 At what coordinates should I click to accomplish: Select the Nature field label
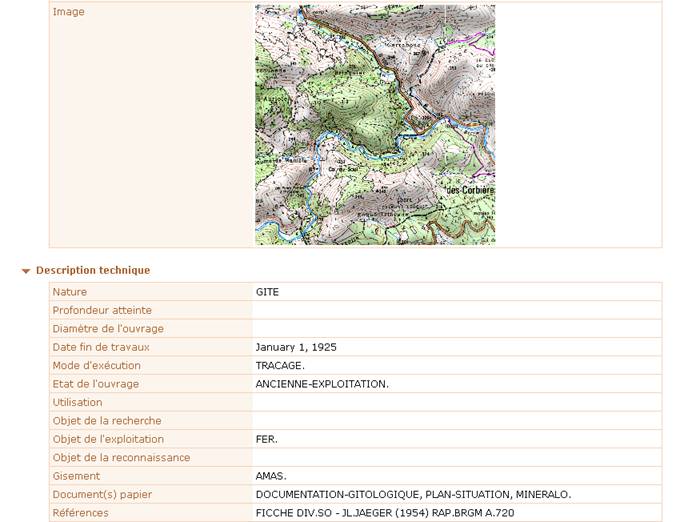(x=70, y=292)
